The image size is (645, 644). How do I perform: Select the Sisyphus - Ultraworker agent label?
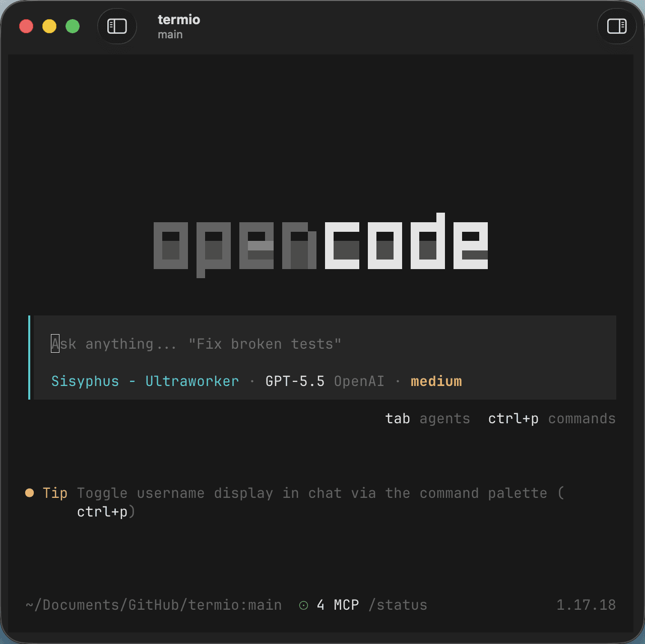coord(145,381)
